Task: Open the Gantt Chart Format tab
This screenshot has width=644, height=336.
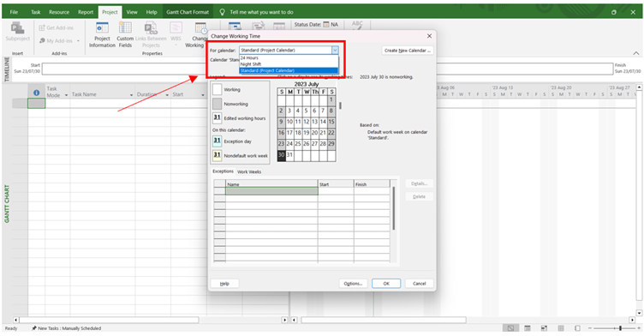Action: click(x=188, y=12)
